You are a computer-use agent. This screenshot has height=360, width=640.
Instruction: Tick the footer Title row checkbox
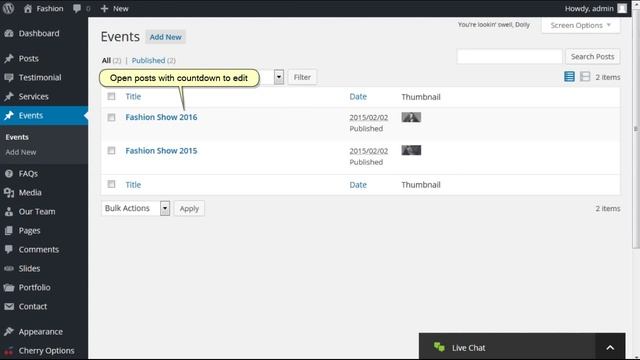[111, 184]
